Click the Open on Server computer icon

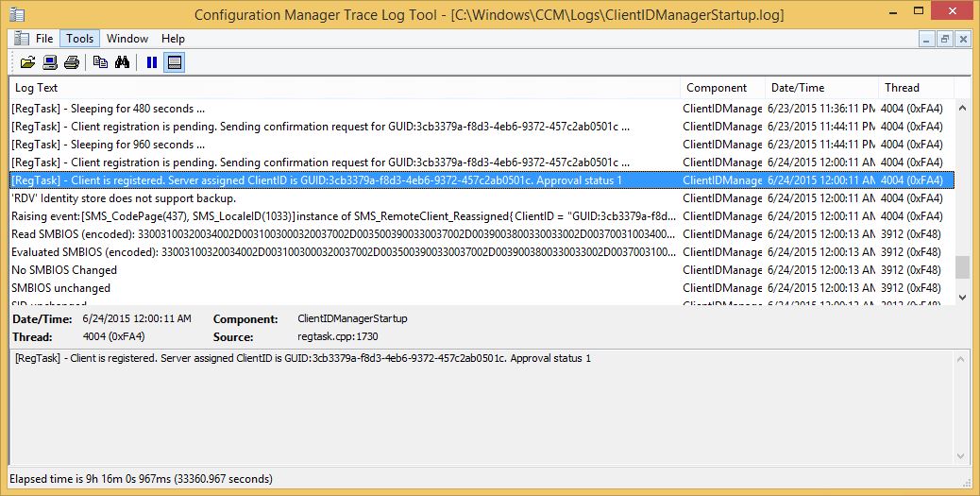(50, 62)
